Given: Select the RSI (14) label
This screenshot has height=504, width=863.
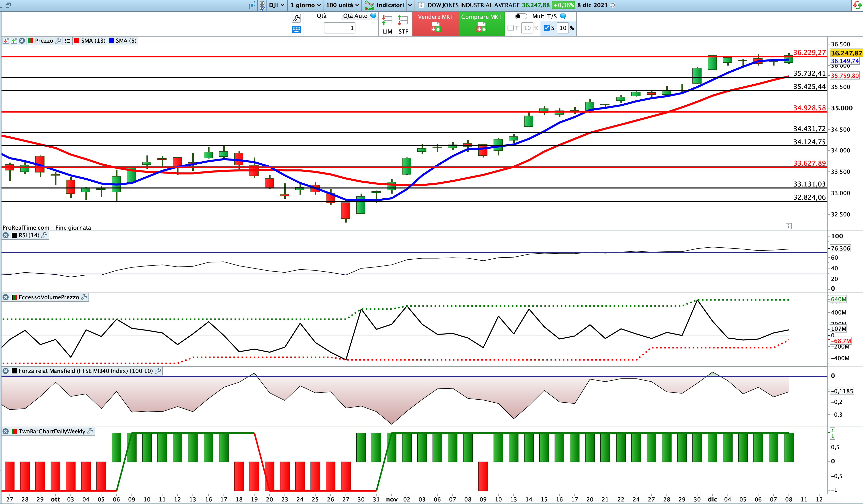Looking at the screenshot, I should (x=29, y=235).
